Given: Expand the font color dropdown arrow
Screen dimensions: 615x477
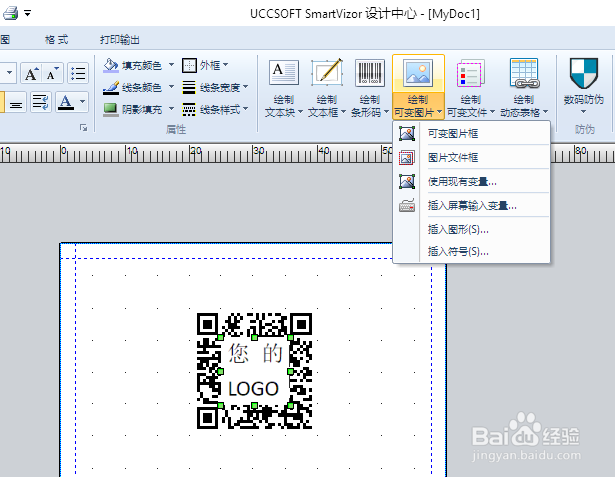Looking at the screenshot, I should click(x=82, y=102).
